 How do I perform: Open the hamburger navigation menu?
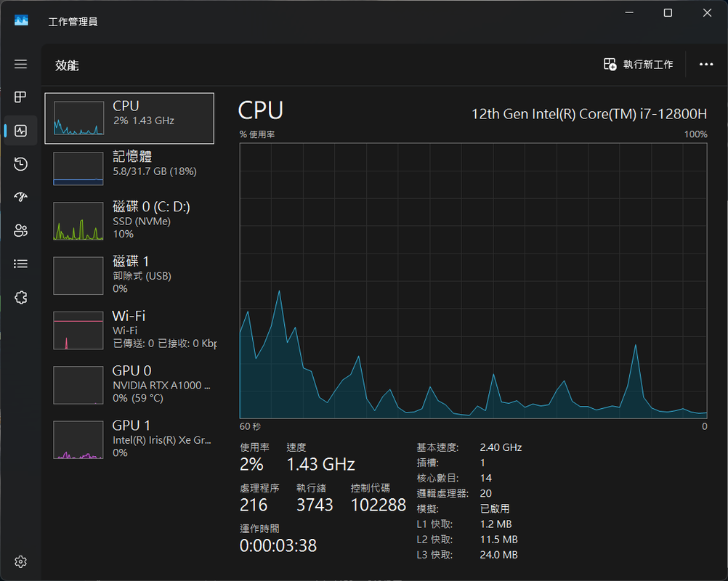(20, 64)
